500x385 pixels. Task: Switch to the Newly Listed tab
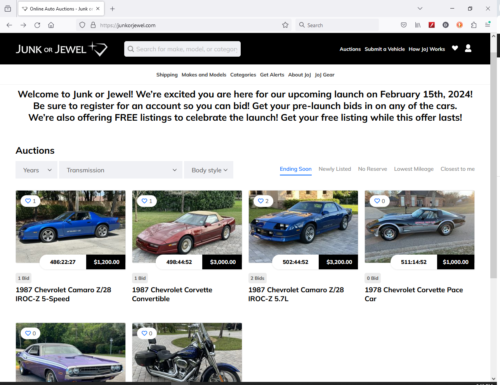(x=335, y=169)
